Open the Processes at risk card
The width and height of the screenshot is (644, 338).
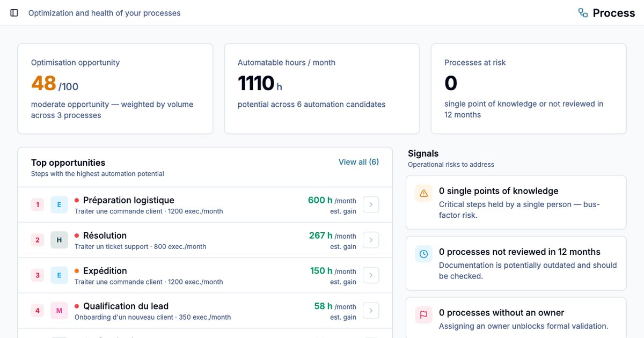coord(529,89)
